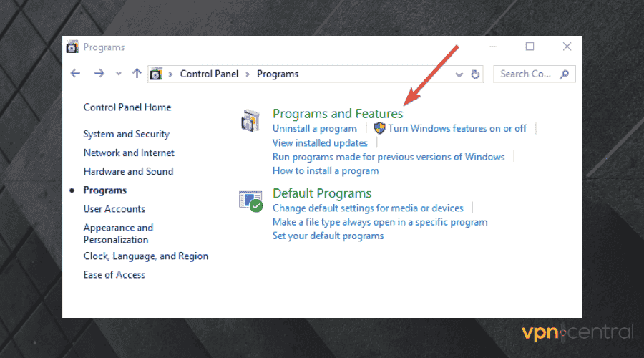
Task: Click How to install a program
Action: pyautogui.click(x=326, y=171)
